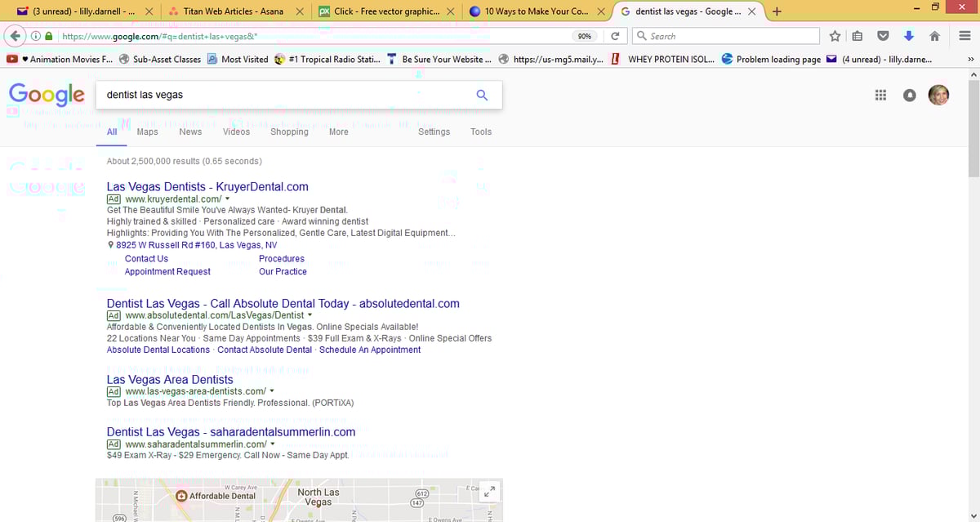This screenshot has width=980, height=522.
Task: Expand the absolutedental.com ad dropdown arrow
Action: (x=310, y=315)
